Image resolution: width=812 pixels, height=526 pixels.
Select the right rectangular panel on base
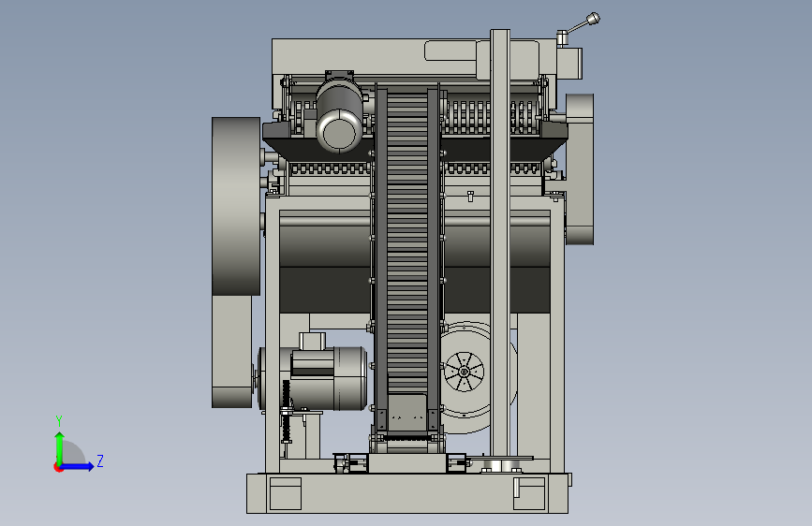pyautogui.click(x=529, y=493)
